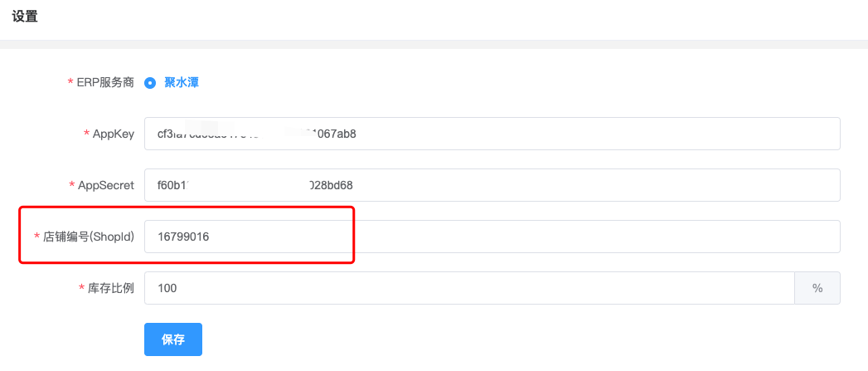This screenshot has width=868, height=371.
Task: Focus the AppKey input field
Action: (x=492, y=134)
